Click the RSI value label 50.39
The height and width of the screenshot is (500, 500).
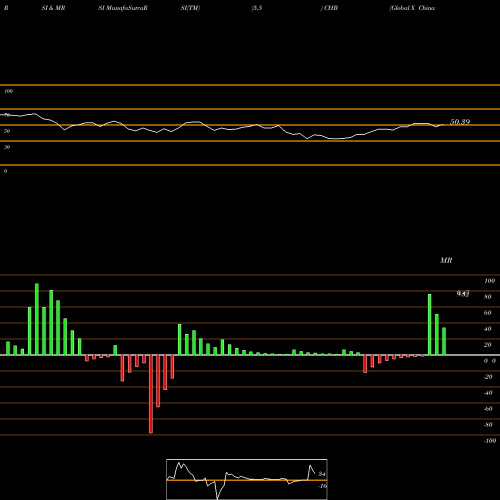[460, 122]
